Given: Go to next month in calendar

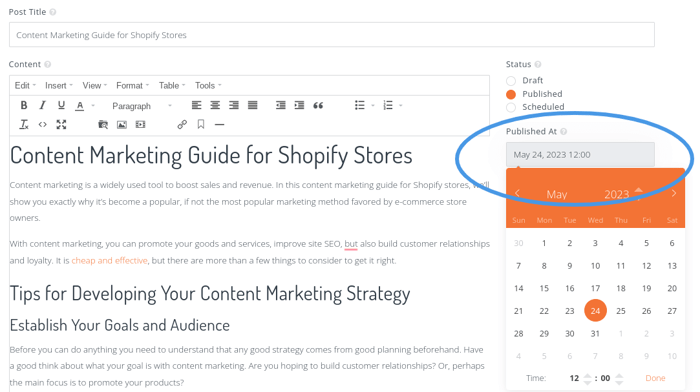Looking at the screenshot, I should tap(674, 193).
